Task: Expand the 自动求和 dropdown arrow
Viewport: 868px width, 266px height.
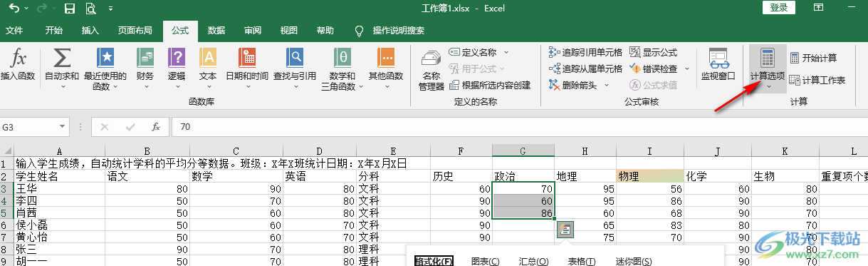Action: point(62,87)
